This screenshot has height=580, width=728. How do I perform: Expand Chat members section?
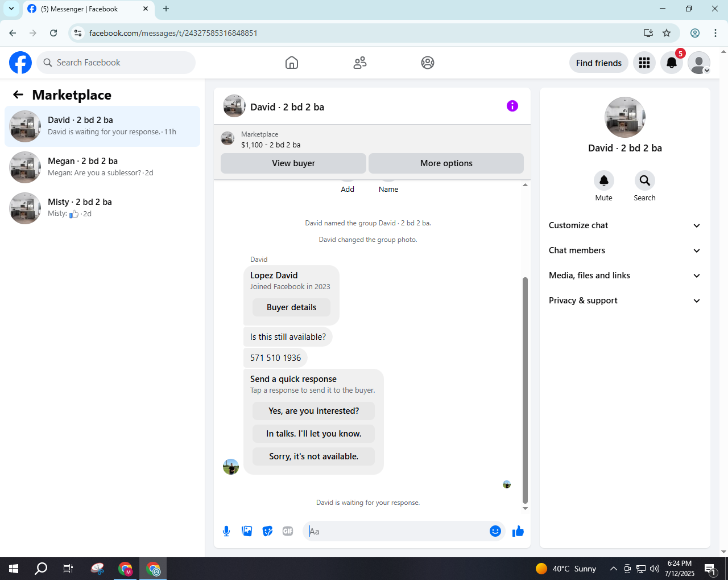pyautogui.click(x=624, y=250)
